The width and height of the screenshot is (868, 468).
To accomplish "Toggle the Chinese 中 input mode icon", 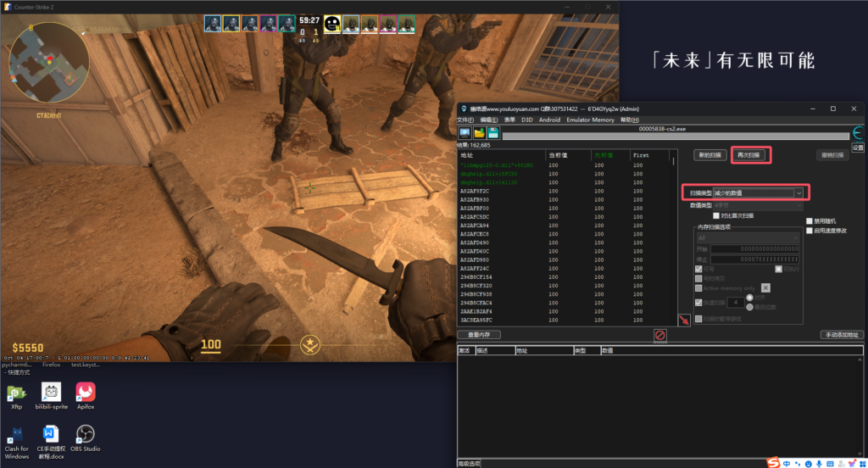I will (787, 464).
